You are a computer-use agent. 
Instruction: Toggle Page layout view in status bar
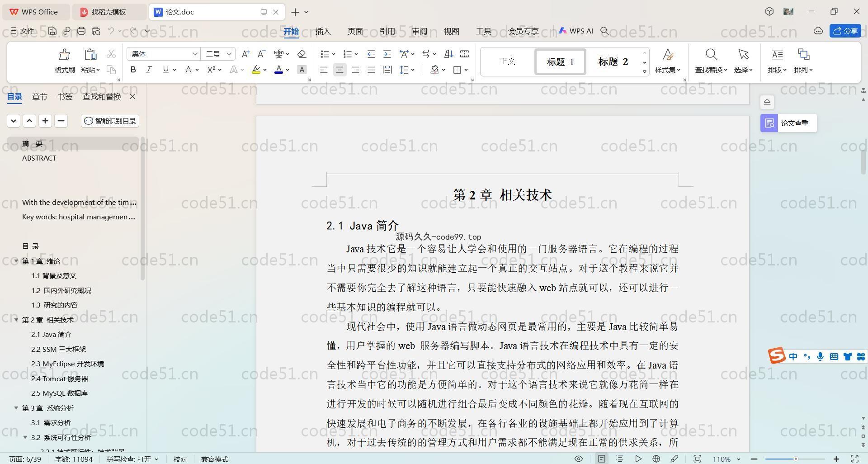pos(601,459)
